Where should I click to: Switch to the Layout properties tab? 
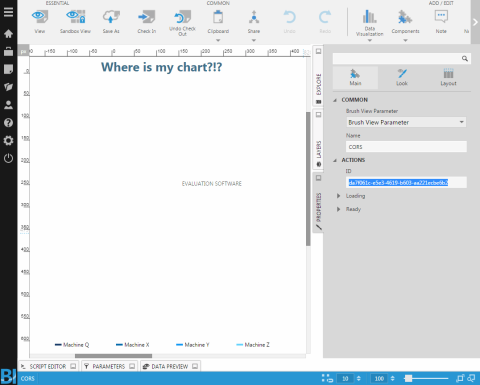point(448,77)
